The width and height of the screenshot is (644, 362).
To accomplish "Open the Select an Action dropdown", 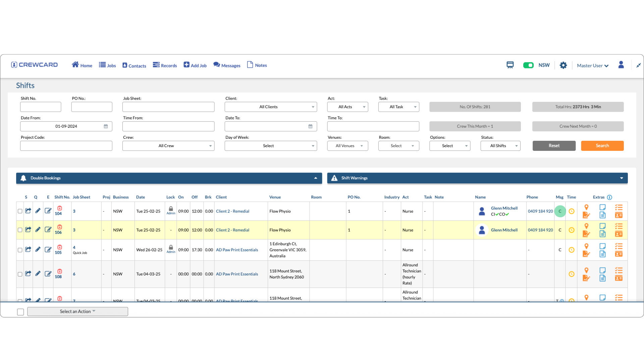I will [77, 311].
